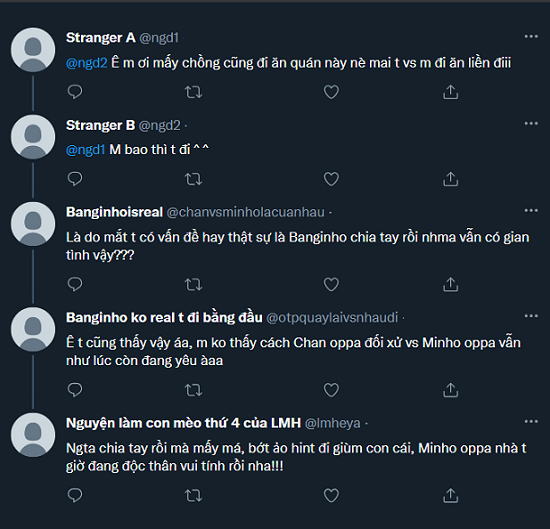Open more options for Stranger A's tweet
Image resolution: width=550 pixels, height=529 pixels.
531,36
